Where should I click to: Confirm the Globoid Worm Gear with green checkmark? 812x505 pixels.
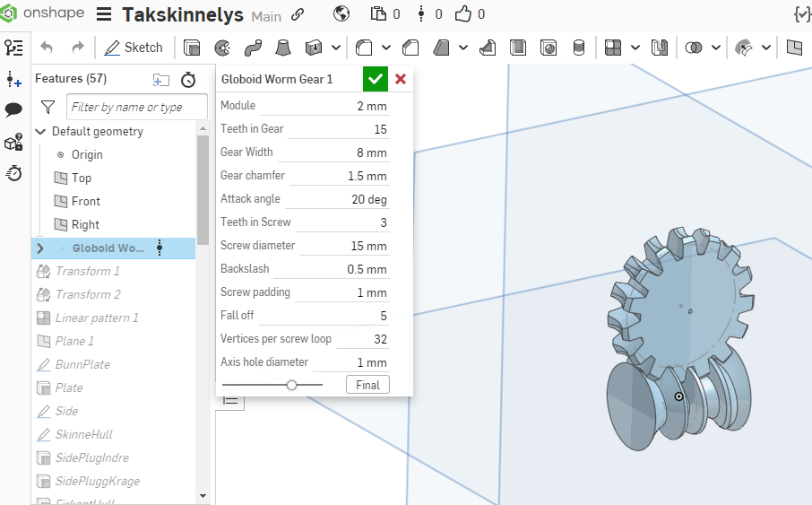pyautogui.click(x=376, y=79)
